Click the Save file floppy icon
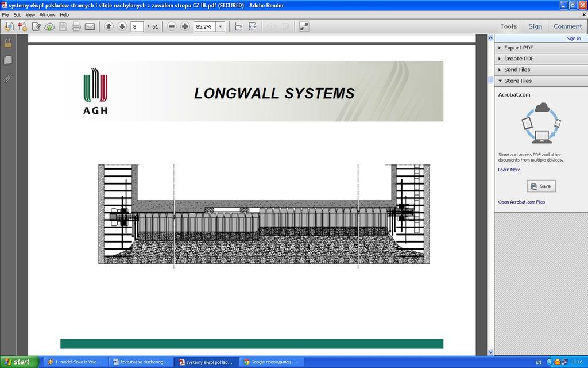The width and height of the screenshot is (588, 368). point(63,26)
